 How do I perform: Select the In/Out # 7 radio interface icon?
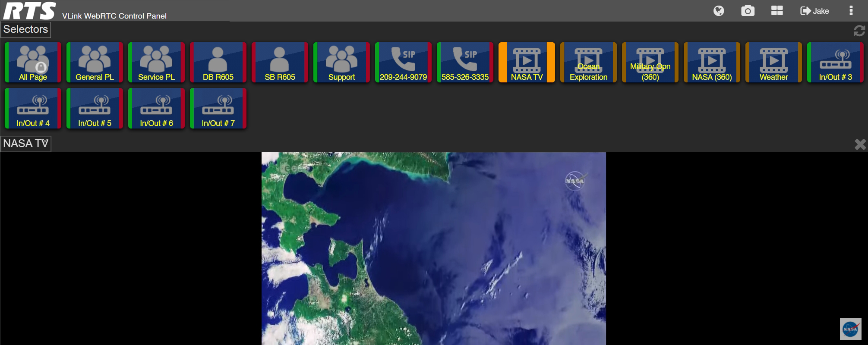pyautogui.click(x=218, y=108)
